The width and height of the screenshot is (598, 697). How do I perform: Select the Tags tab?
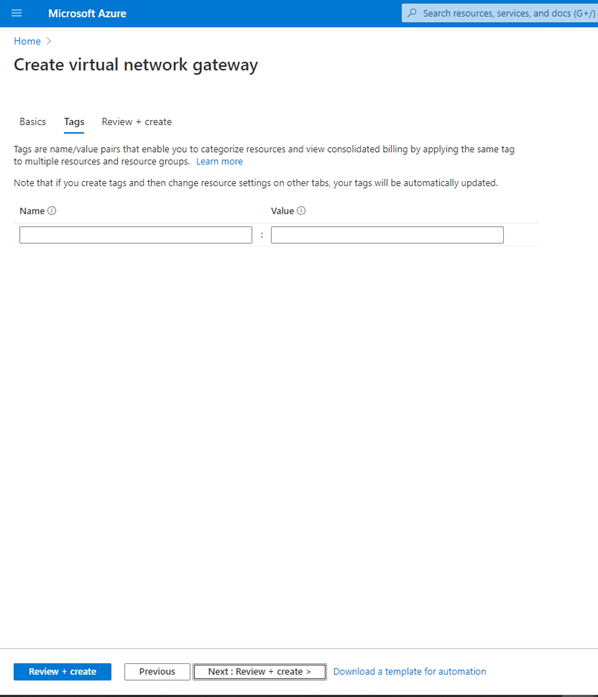[74, 122]
